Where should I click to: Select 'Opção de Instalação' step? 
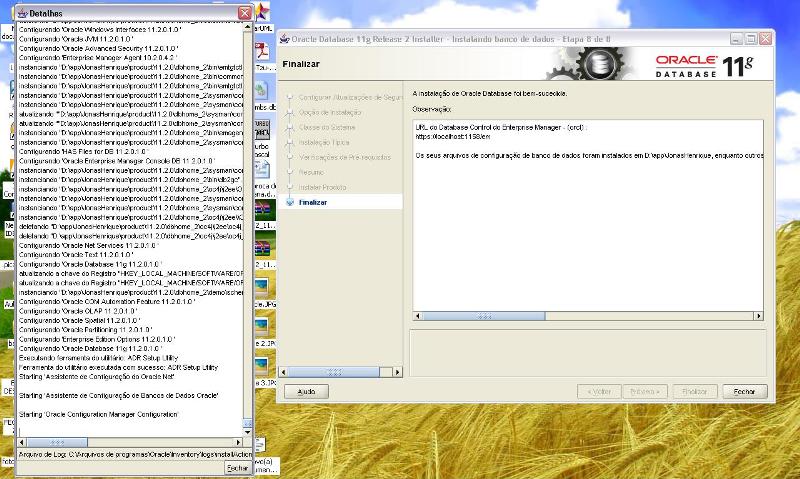pyautogui.click(x=330, y=112)
